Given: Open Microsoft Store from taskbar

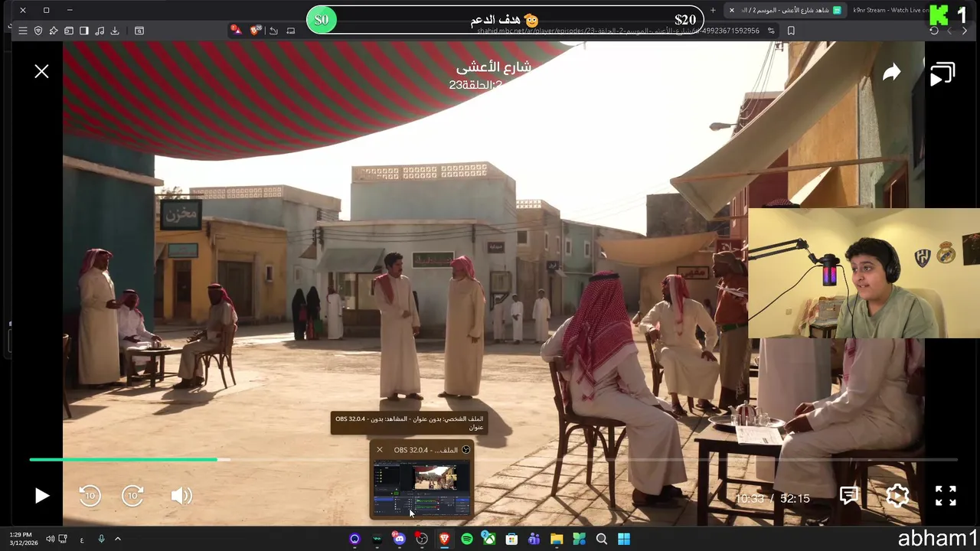Looking at the screenshot, I should 511,539.
